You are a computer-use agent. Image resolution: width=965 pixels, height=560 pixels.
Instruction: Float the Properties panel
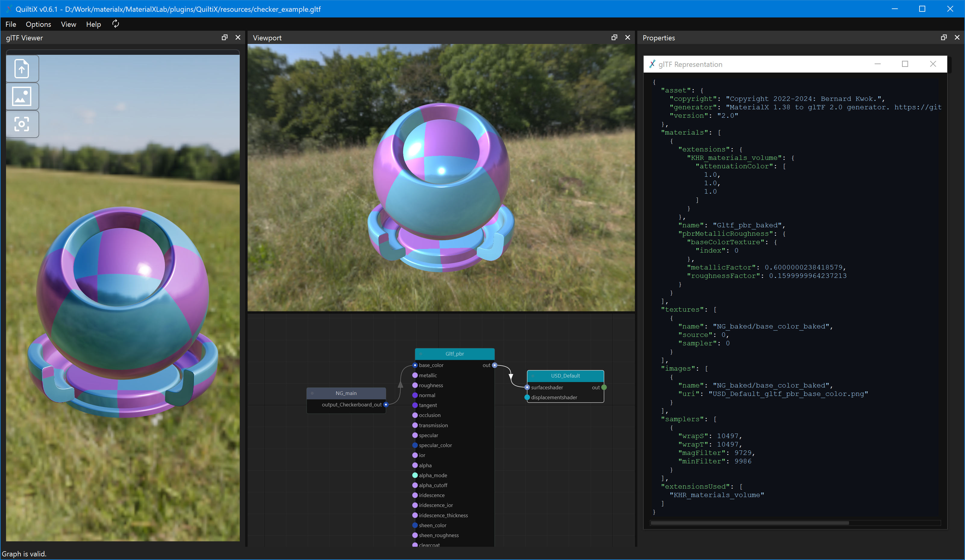tap(944, 38)
